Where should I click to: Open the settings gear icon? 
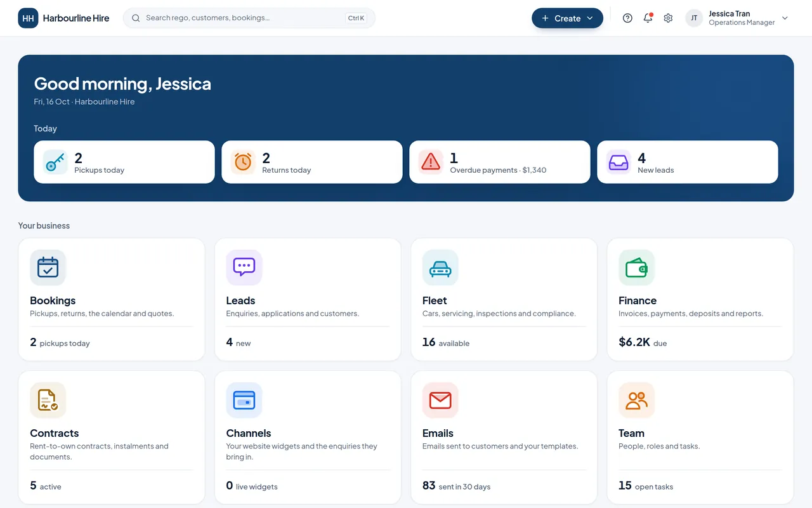(668, 18)
